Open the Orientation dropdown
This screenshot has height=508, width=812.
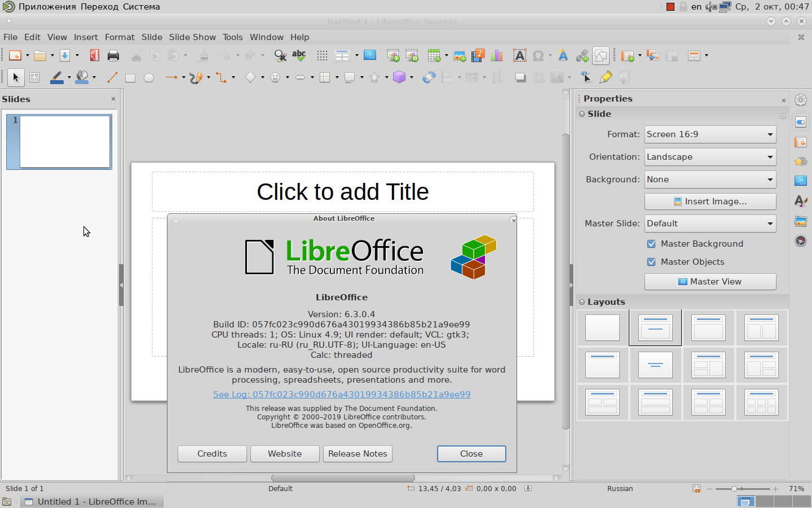pos(710,157)
